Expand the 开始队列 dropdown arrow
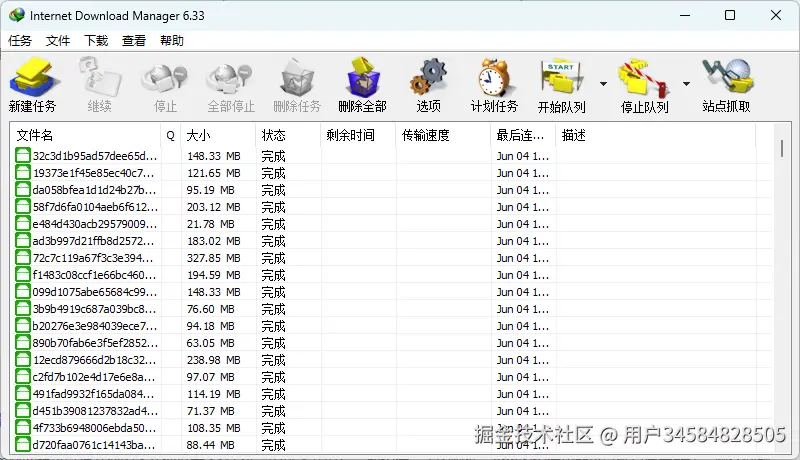 point(603,84)
